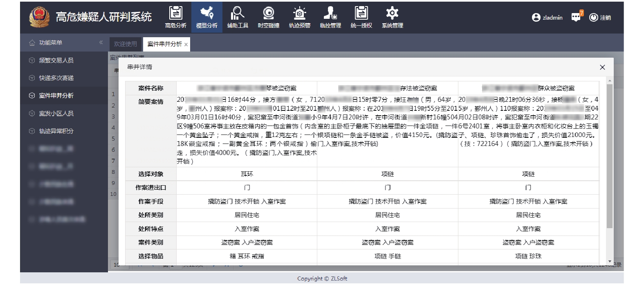This screenshot has width=644, height=285.
Task: Click the 选择物品 row header
Action: tap(151, 256)
